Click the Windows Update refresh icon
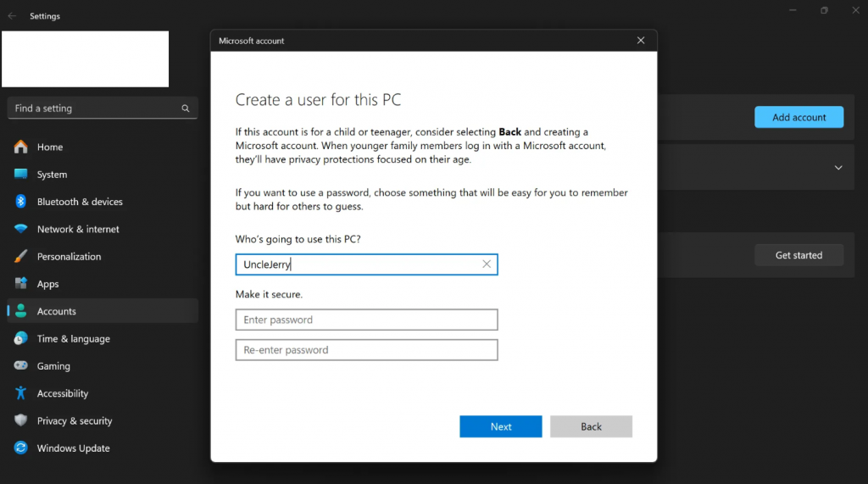The width and height of the screenshot is (868, 484). [21, 448]
